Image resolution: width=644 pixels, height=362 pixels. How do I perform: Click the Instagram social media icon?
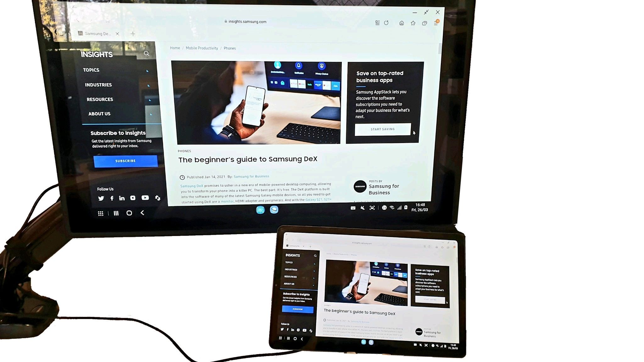point(133,198)
